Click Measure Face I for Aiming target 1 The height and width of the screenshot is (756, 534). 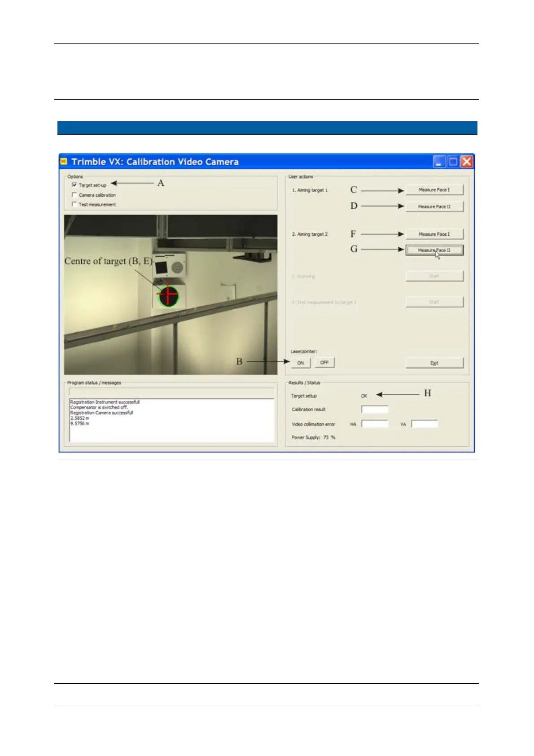point(434,190)
